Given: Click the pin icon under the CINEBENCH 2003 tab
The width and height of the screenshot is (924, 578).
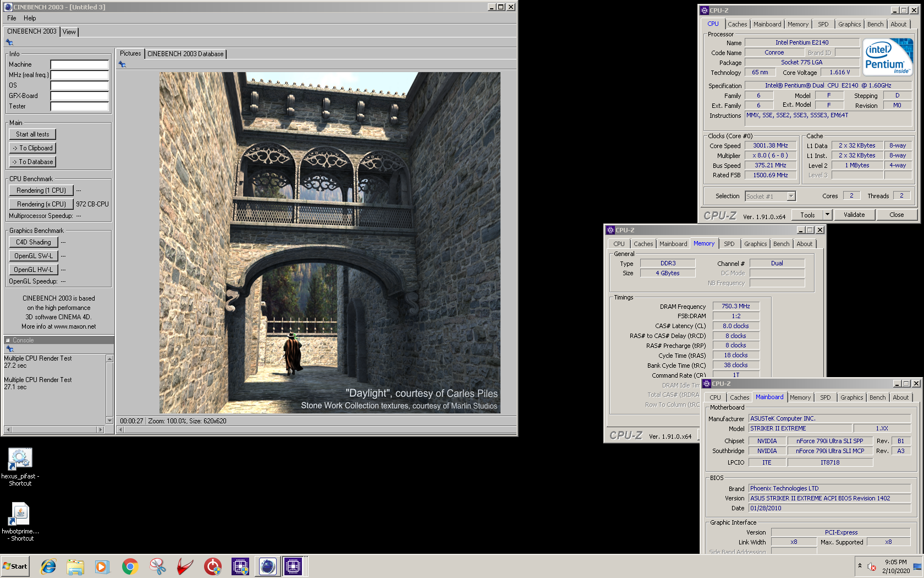Looking at the screenshot, I should (x=9, y=42).
